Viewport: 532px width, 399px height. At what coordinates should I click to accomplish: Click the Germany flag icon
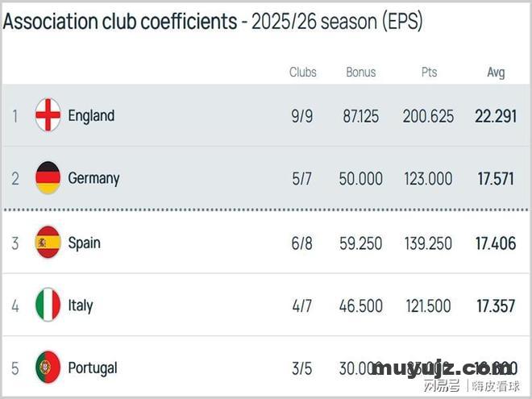tap(48, 178)
